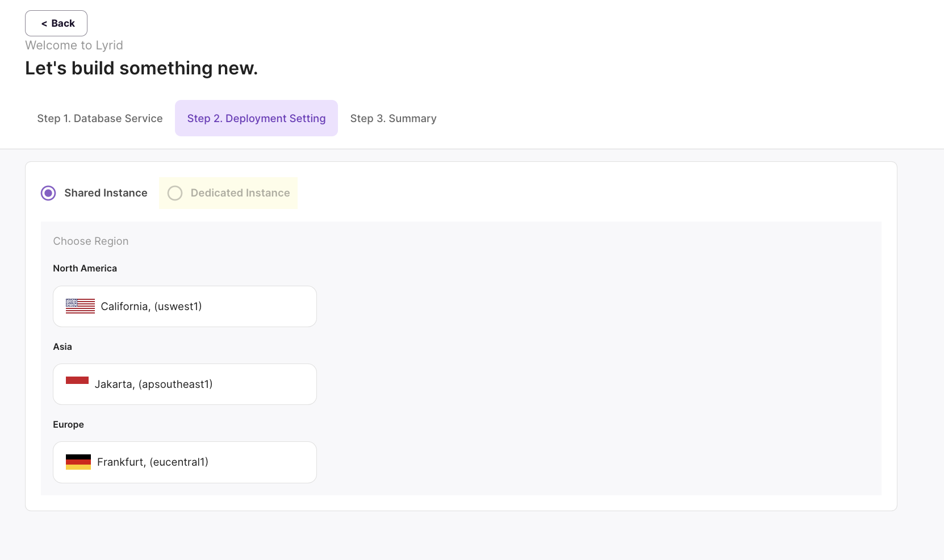This screenshot has width=944, height=560.
Task: Select the Shared Instance radio button
Action: 48,193
